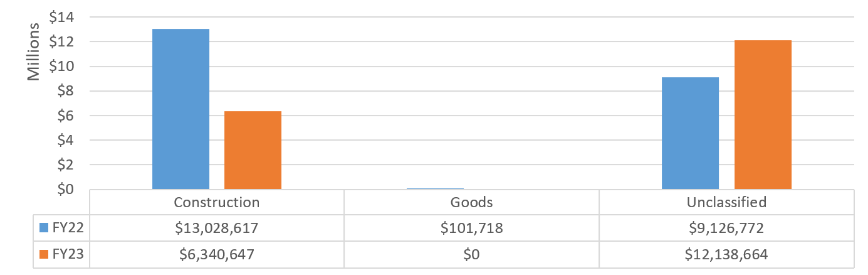
Task: Select the $6,340,647 data table cell
Action: (216, 255)
